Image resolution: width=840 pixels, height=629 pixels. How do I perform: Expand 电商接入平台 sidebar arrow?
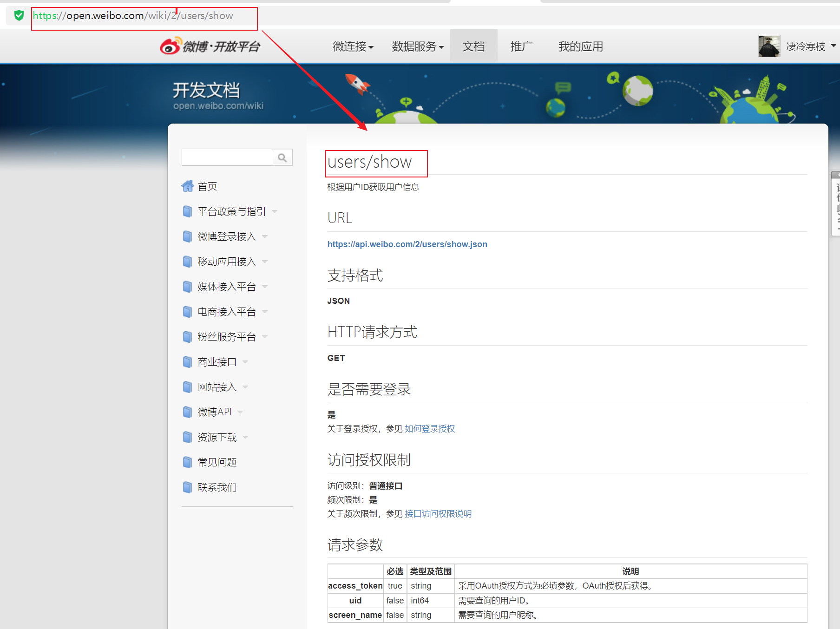(x=265, y=312)
